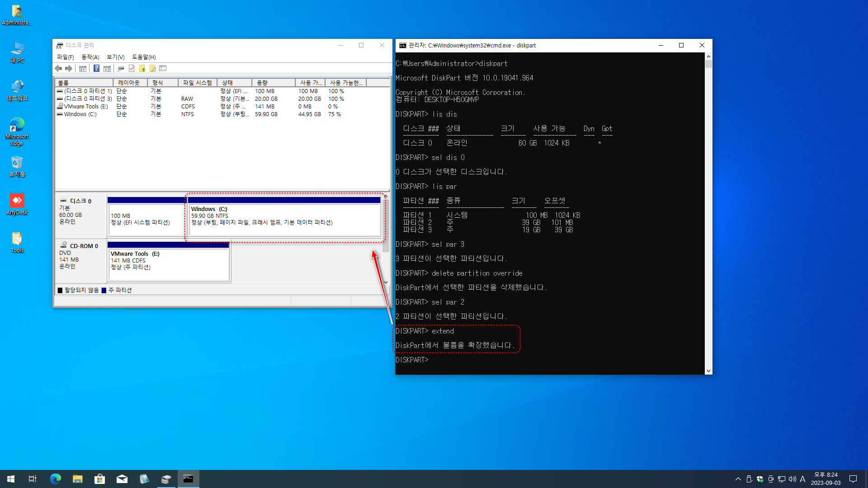
Task: Open Help via the blue question mark icon
Action: [x=96, y=69]
